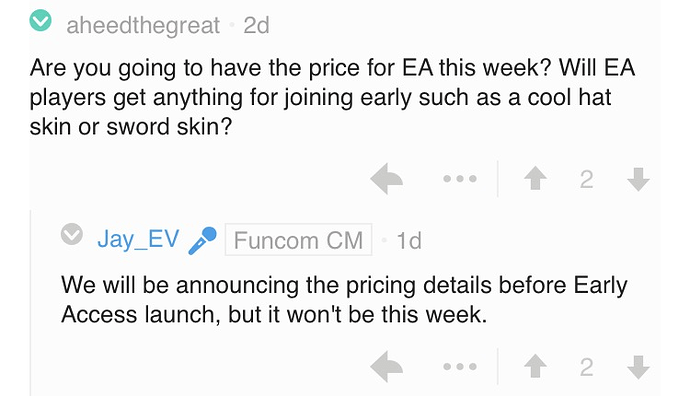
Task: Reply to Jay_EV's comment
Action: tap(386, 366)
